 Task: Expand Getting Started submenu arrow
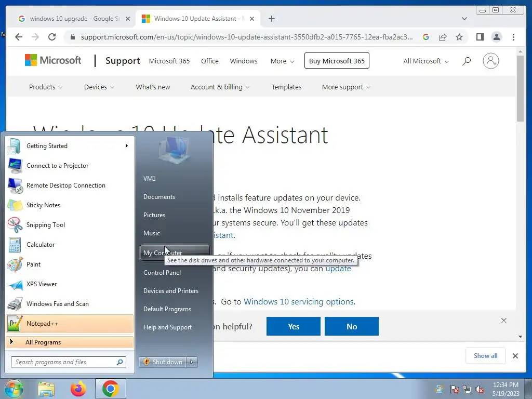tap(127, 146)
